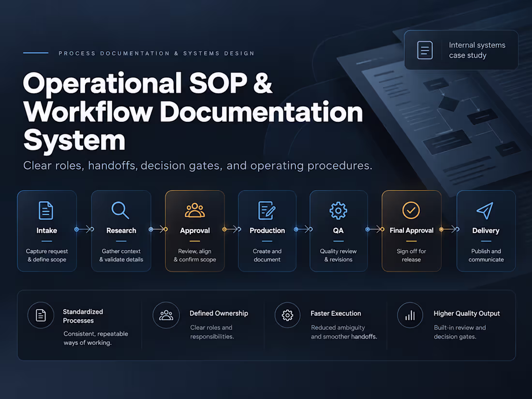This screenshot has height=399, width=532.
Task: Select the Research step title
Action: tap(121, 231)
